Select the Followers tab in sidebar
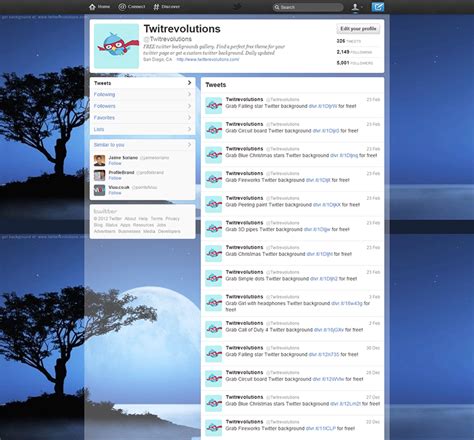 [x=142, y=106]
